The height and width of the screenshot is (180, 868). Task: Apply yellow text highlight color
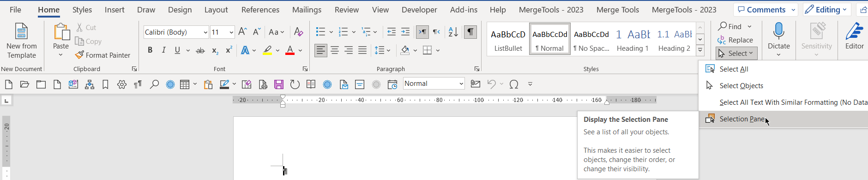(267, 50)
